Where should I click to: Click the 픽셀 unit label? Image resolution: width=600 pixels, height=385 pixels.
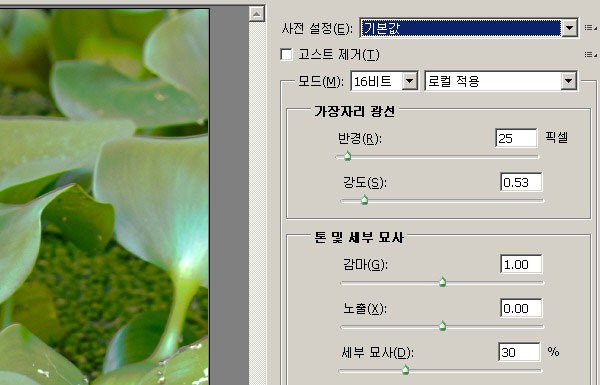[x=557, y=137]
